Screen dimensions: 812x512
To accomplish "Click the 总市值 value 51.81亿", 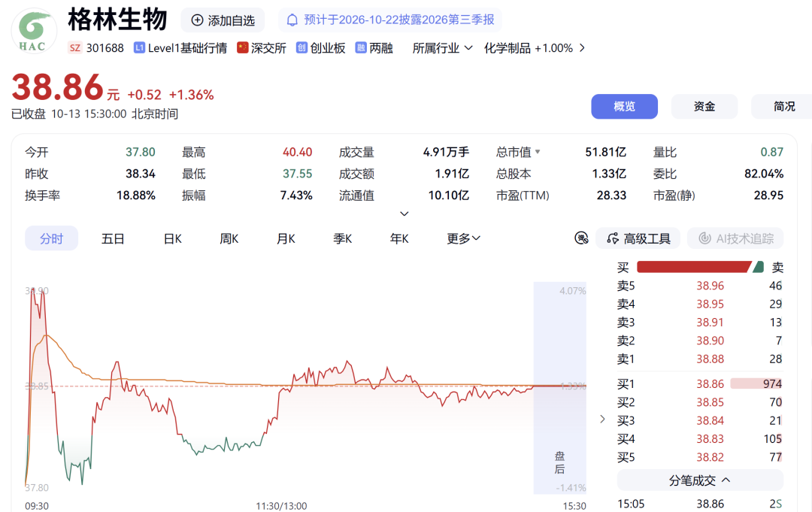I will point(605,152).
